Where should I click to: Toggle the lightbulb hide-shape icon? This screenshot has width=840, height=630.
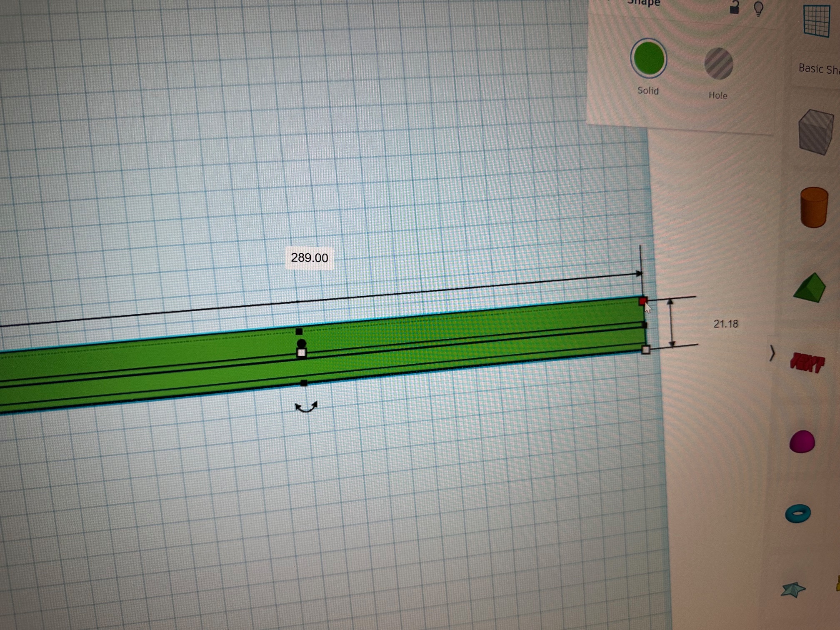pyautogui.click(x=758, y=8)
